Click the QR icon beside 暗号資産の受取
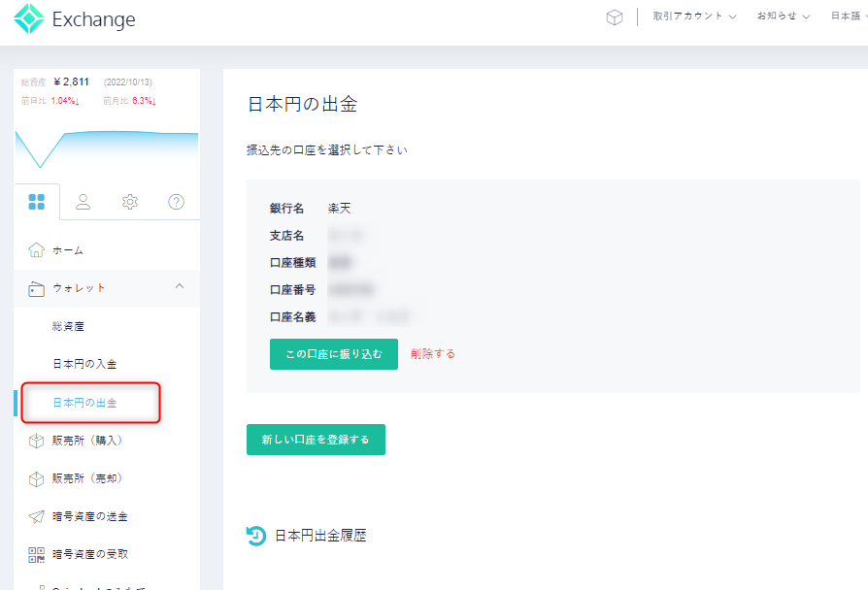The image size is (868, 590). coord(37,553)
